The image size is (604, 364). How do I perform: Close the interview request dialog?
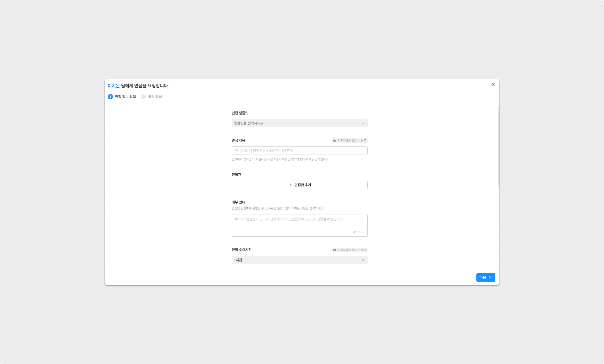pyautogui.click(x=493, y=84)
